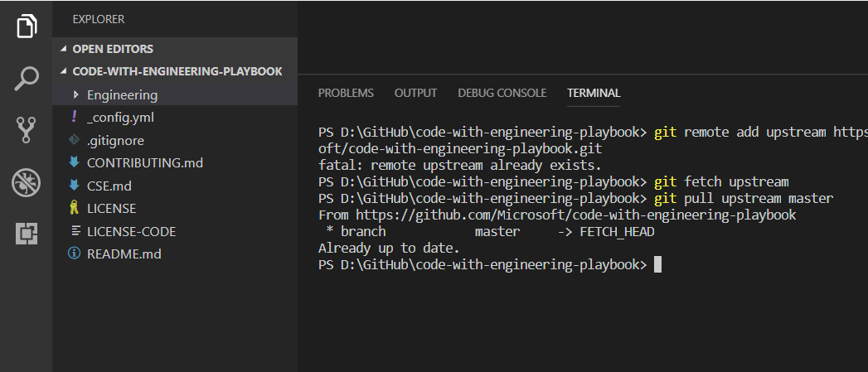Open the Search view icon

click(x=27, y=79)
